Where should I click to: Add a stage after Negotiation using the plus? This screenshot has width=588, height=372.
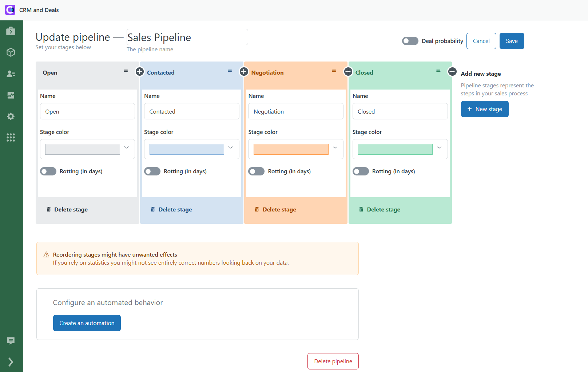coord(348,72)
